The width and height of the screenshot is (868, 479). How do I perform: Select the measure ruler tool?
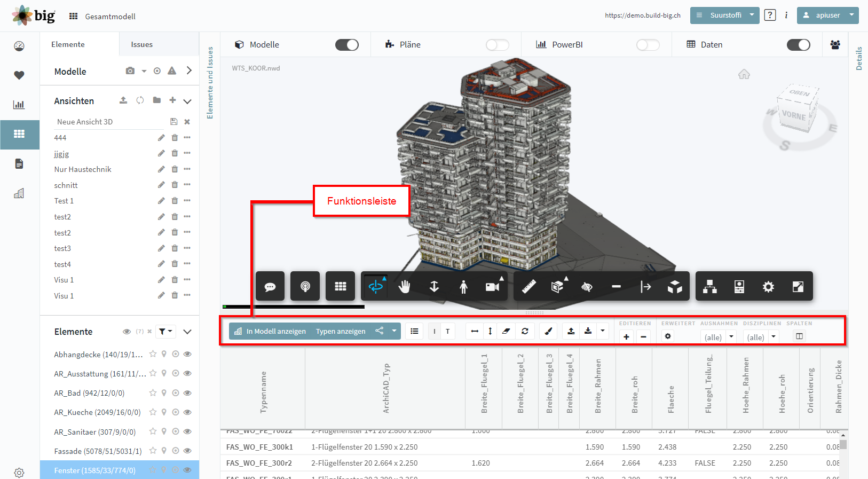[x=528, y=287]
